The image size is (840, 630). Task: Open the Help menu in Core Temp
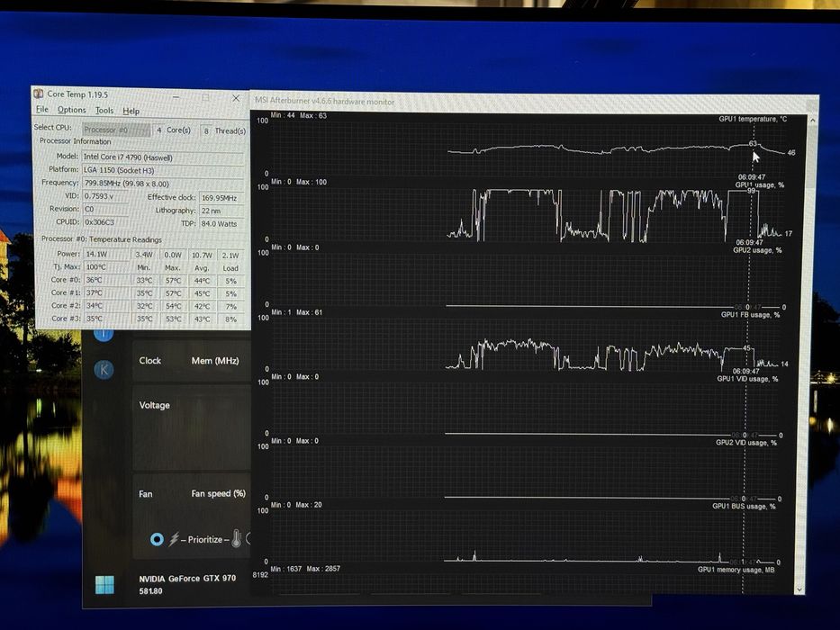(131, 111)
